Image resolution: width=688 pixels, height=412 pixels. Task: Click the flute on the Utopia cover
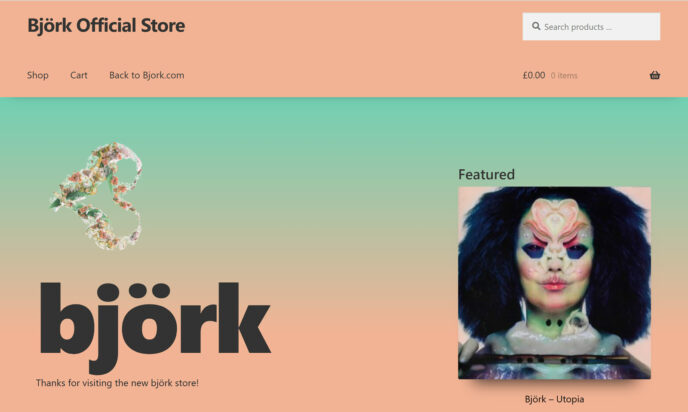pyautogui.click(x=554, y=359)
